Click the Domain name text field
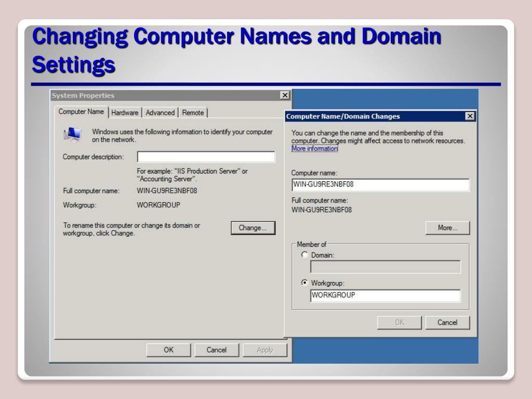This screenshot has width=532, height=399. coord(385,267)
